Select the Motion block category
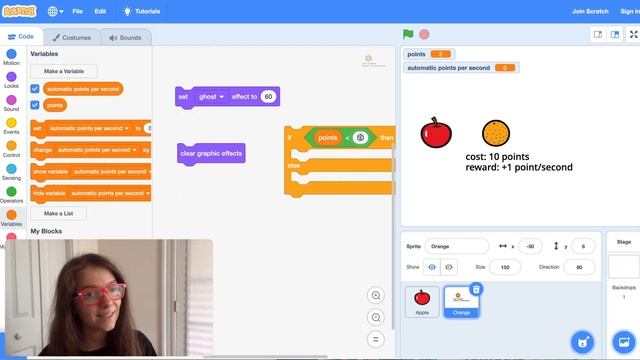 point(11,57)
